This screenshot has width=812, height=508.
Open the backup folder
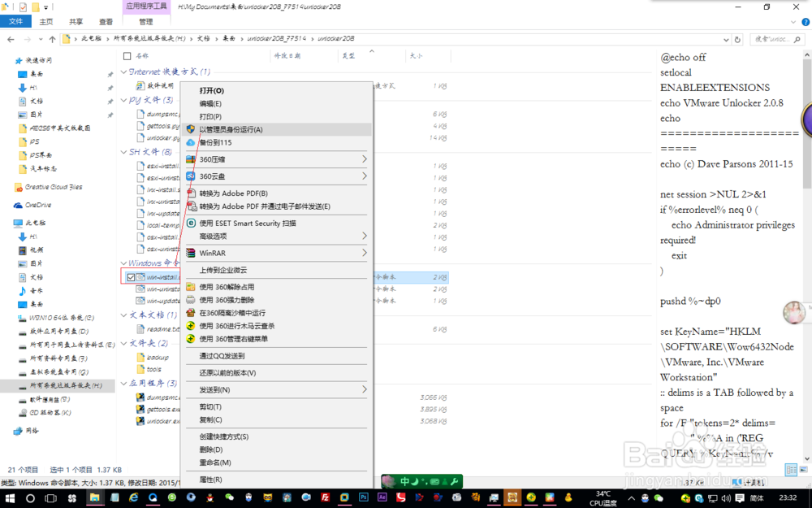coord(158,357)
